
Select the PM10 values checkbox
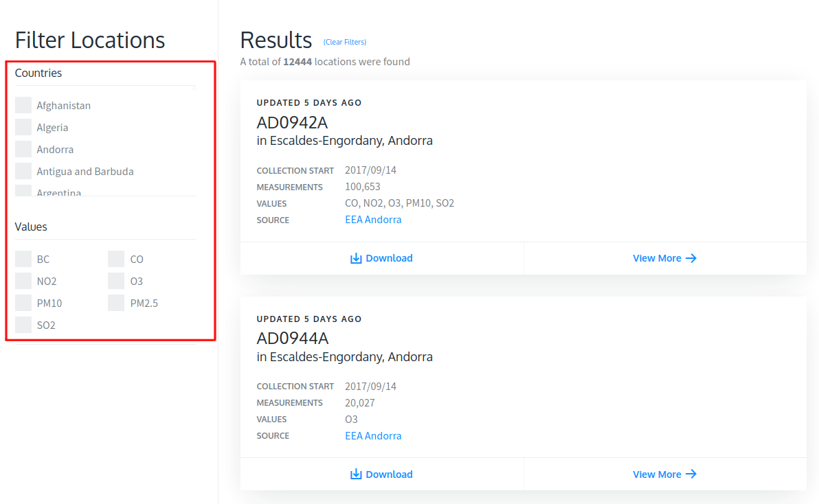click(x=23, y=303)
